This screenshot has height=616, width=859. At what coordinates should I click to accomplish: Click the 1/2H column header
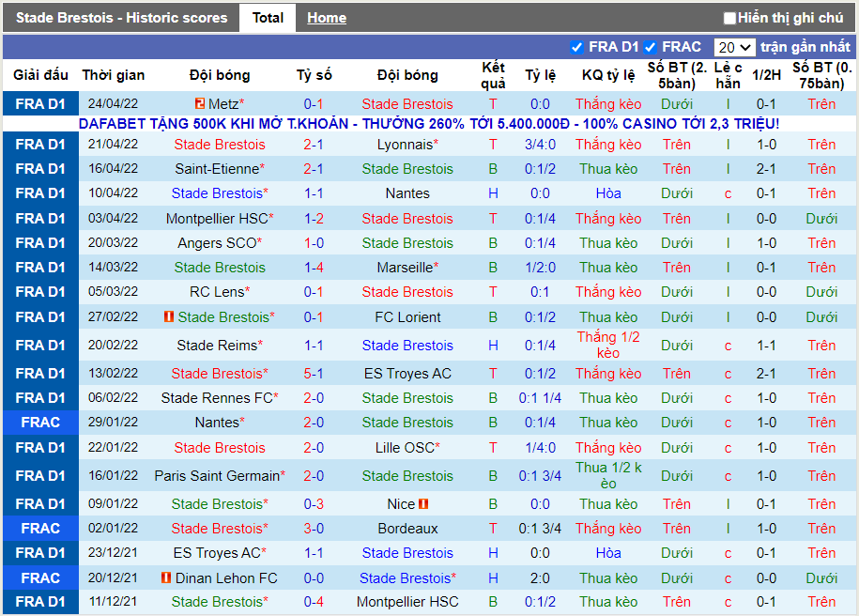click(766, 76)
